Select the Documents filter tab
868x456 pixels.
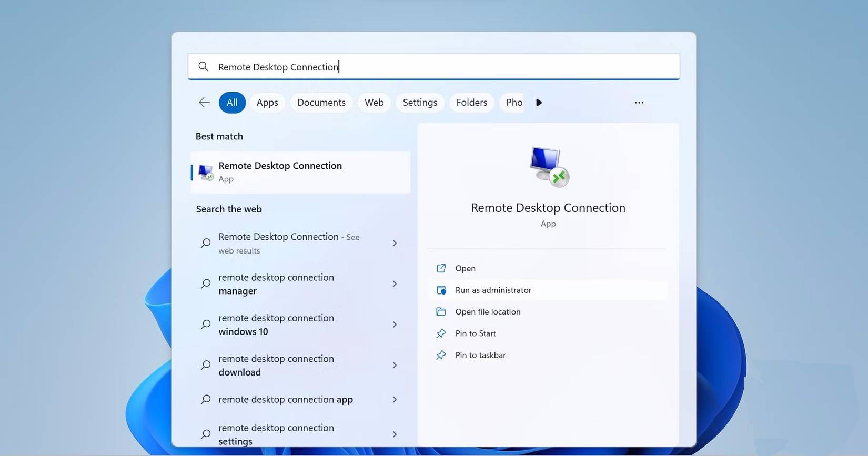click(321, 103)
